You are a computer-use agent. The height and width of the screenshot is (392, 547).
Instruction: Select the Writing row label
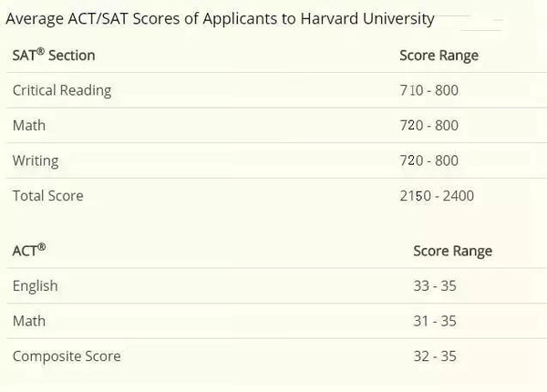(x=36, y=161)
